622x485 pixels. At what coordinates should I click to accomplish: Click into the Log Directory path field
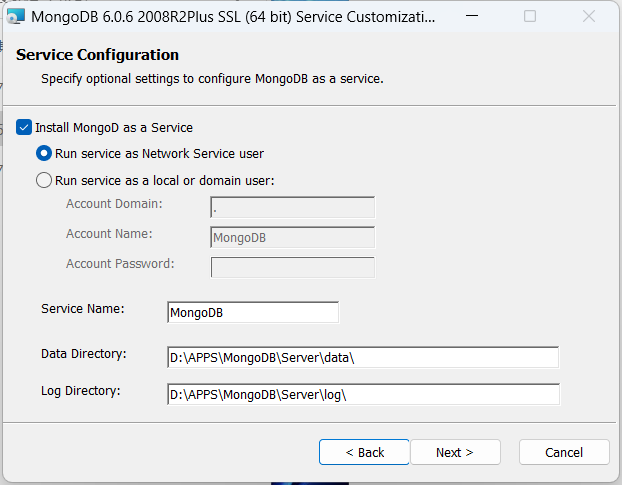(x=363, y=394)
